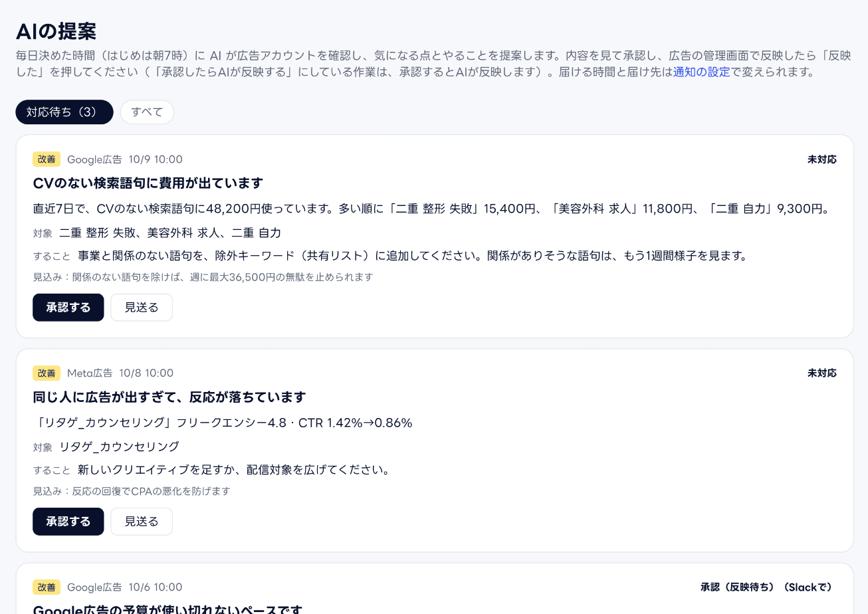Click the Google広告 10/6 10:00 timestamp
This screenshot has height=614, width=868.
click(125, 587)
